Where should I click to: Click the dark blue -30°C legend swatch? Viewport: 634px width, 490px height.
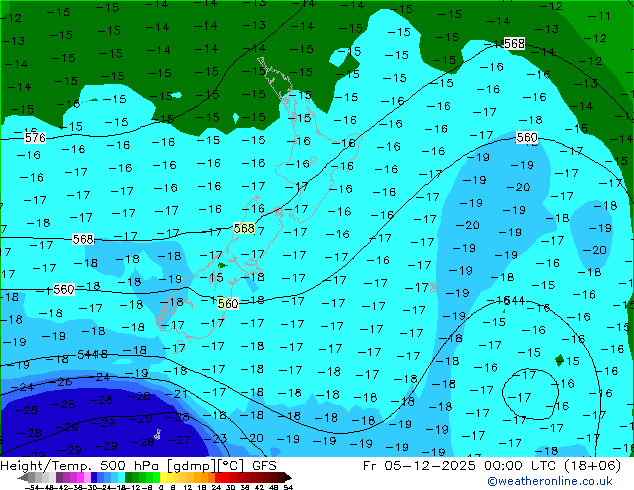[x=94, y=477]
